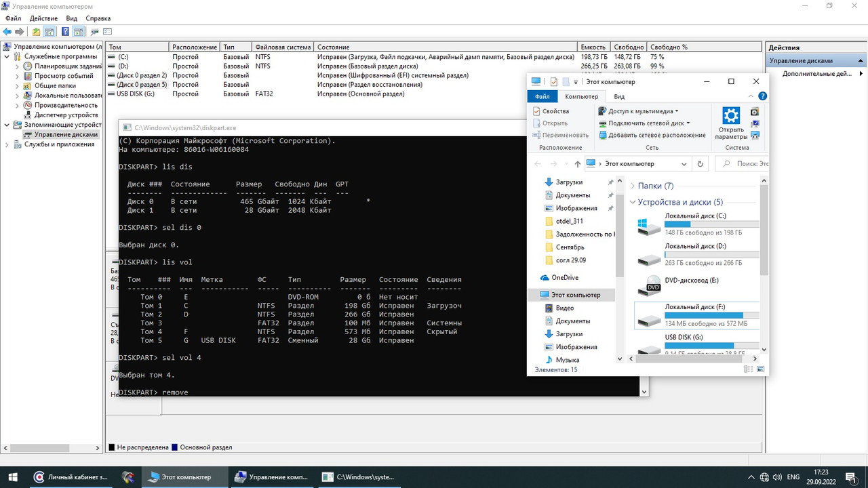Click Up one level folder icon in MMC toolbar
The width and height of the screenshot is (868, 488).
tap(37, 32)
